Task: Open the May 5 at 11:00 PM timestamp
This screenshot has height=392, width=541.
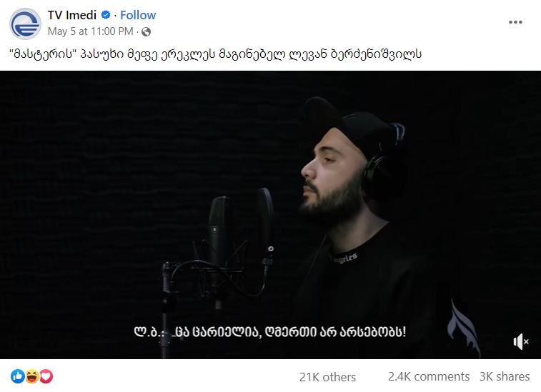Action: point(90,31)
